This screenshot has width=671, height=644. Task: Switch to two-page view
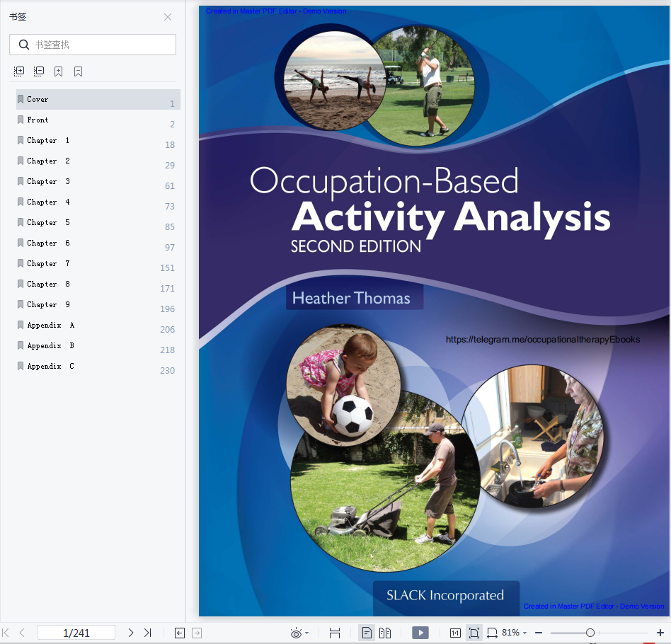(x=385, y=633)
